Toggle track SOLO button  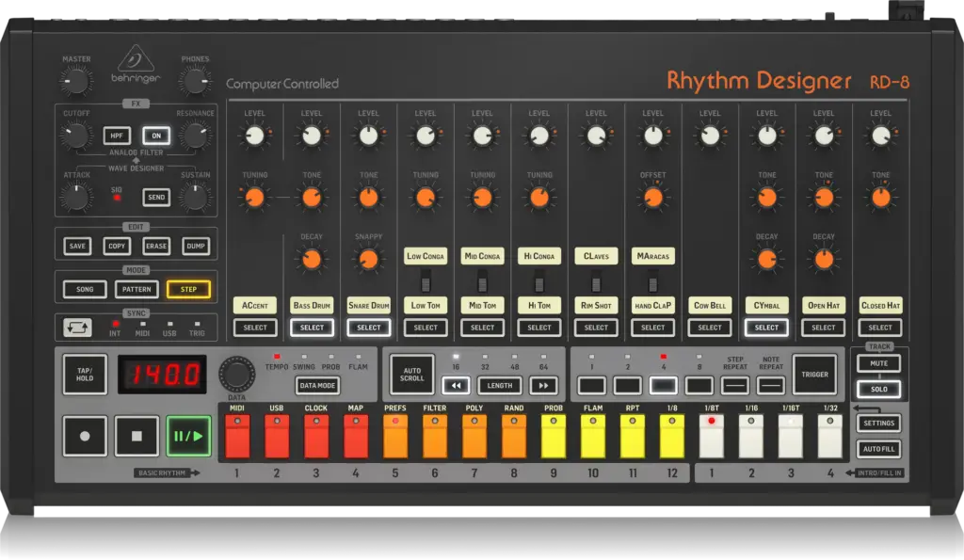[879, 389]
